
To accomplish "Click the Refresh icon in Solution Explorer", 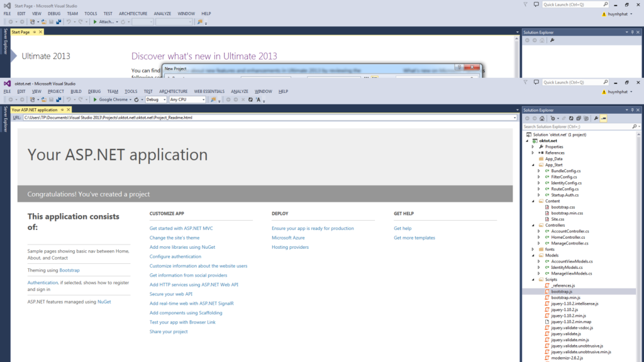I will coord(571,118).
